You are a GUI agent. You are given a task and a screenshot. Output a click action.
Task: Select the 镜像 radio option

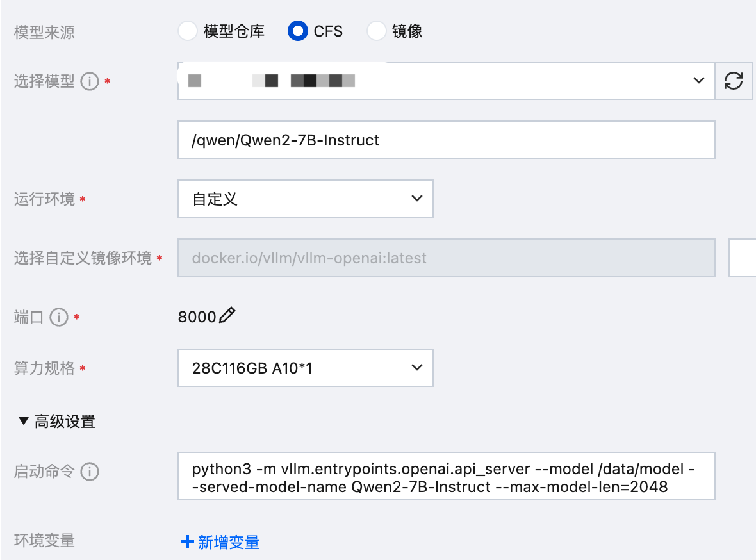tap(376, 31)
